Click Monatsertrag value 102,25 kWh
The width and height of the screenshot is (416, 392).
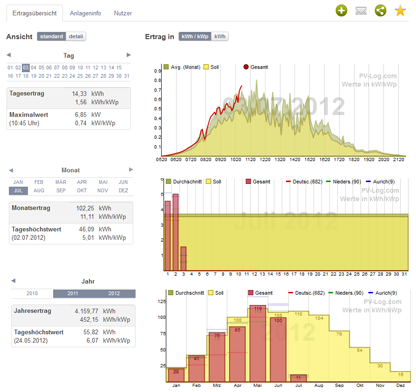coord(94,208)
